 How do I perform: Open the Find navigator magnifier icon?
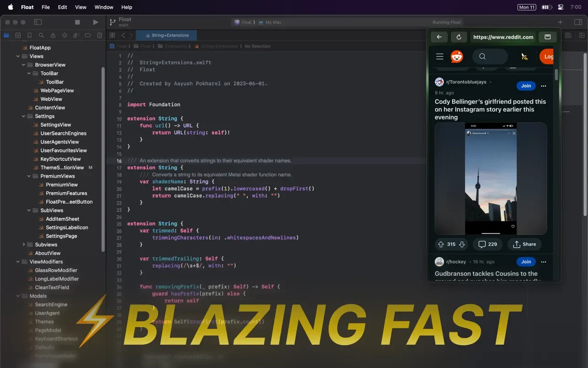[41, 35]
